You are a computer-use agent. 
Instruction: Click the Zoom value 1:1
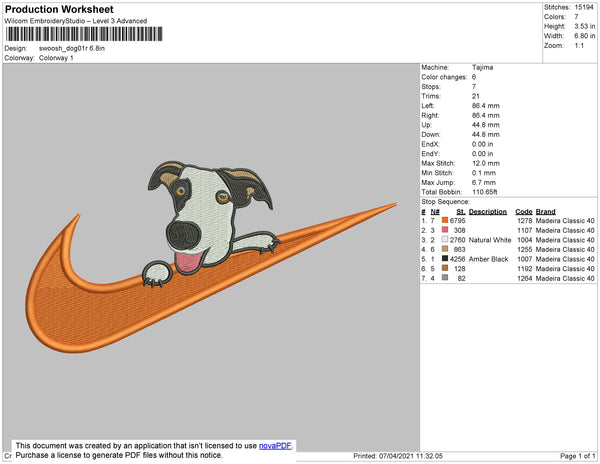pyautogui.click(x=579, y=46)
